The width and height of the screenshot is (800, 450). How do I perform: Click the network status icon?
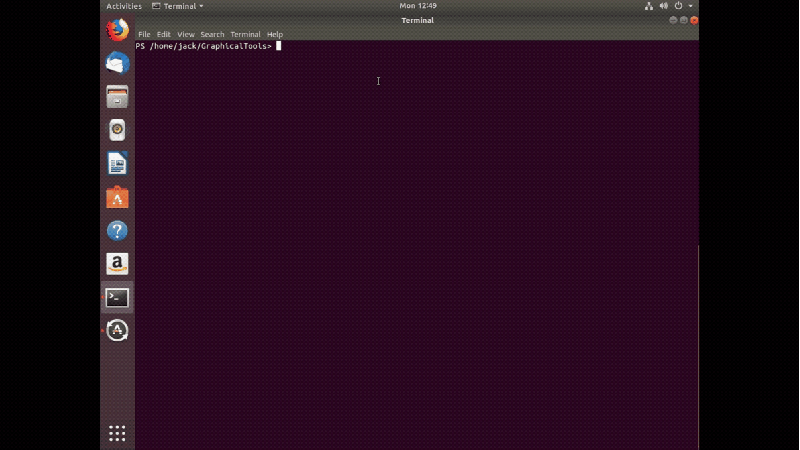(648, 6)
